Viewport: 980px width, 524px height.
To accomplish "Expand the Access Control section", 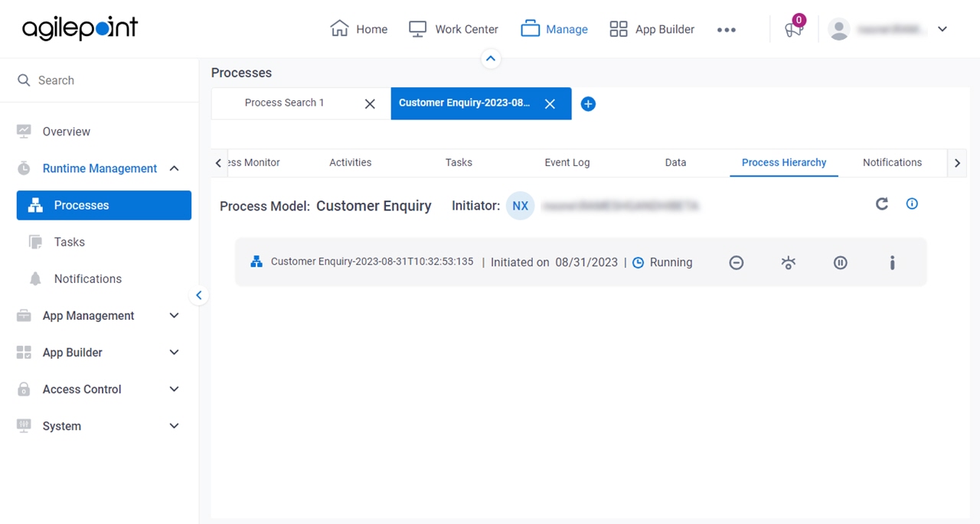I will click(174, 389).
